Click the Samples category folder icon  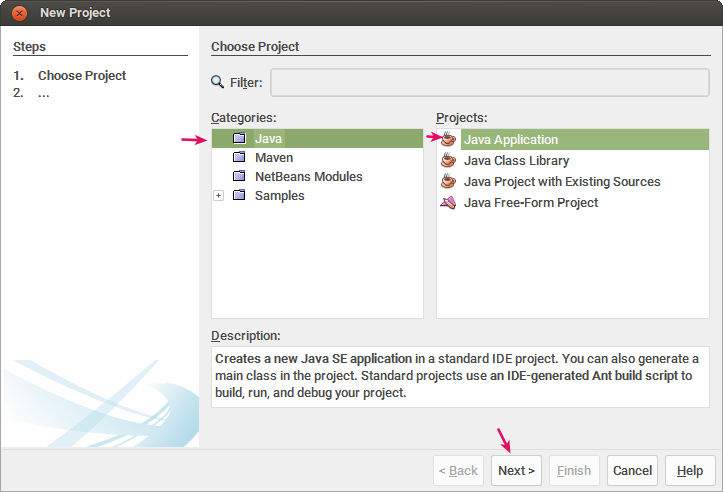tap(239, 196)
